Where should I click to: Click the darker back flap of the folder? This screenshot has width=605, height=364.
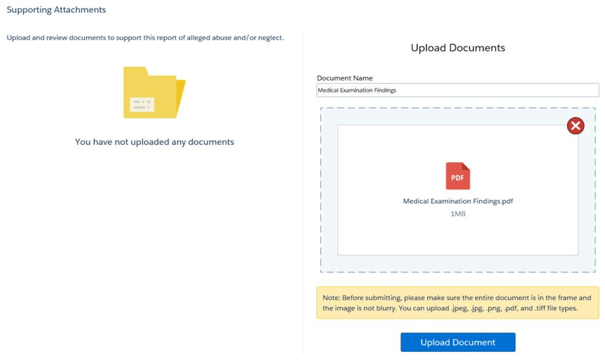click(x=181, y=94)
